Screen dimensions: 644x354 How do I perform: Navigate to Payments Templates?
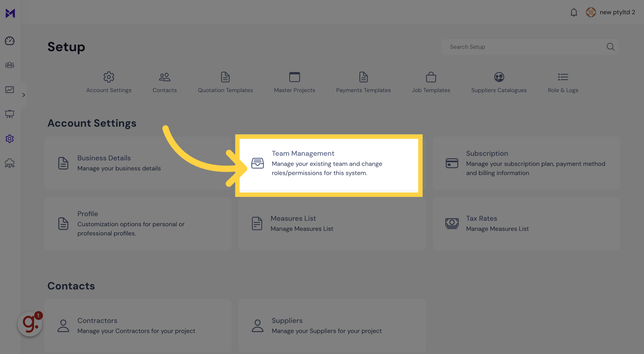coord(363,82)
